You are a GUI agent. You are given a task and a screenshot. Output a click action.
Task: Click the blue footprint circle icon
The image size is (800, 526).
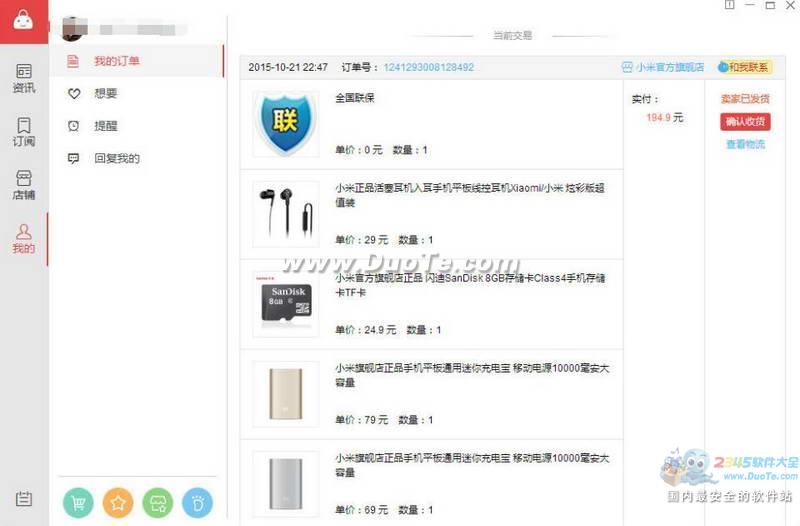click(x=197, y=503)
